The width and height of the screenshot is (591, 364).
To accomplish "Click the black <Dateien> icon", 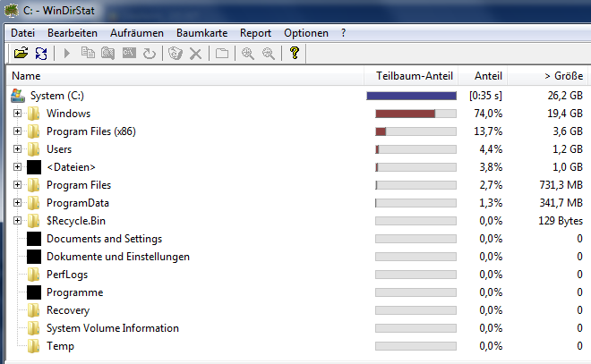I will click(x=34, y=167).
